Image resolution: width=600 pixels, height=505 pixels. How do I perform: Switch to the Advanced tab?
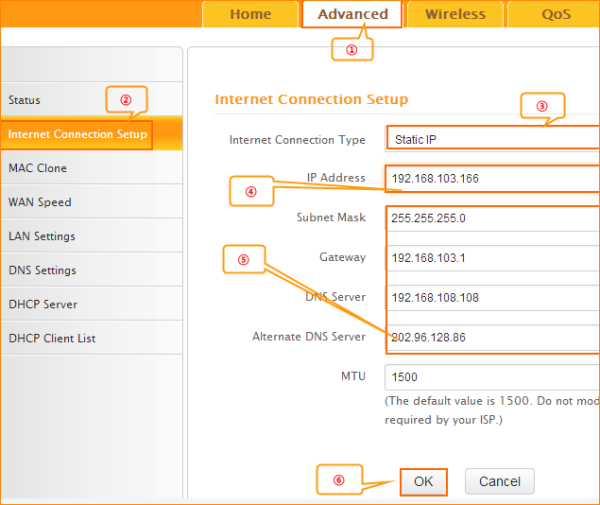point(352,14)
